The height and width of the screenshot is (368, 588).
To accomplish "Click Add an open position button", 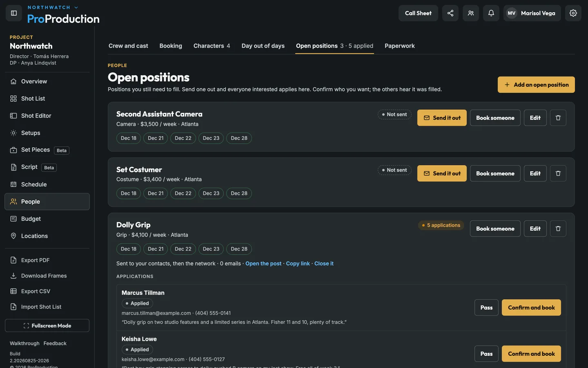I will 536,85.
